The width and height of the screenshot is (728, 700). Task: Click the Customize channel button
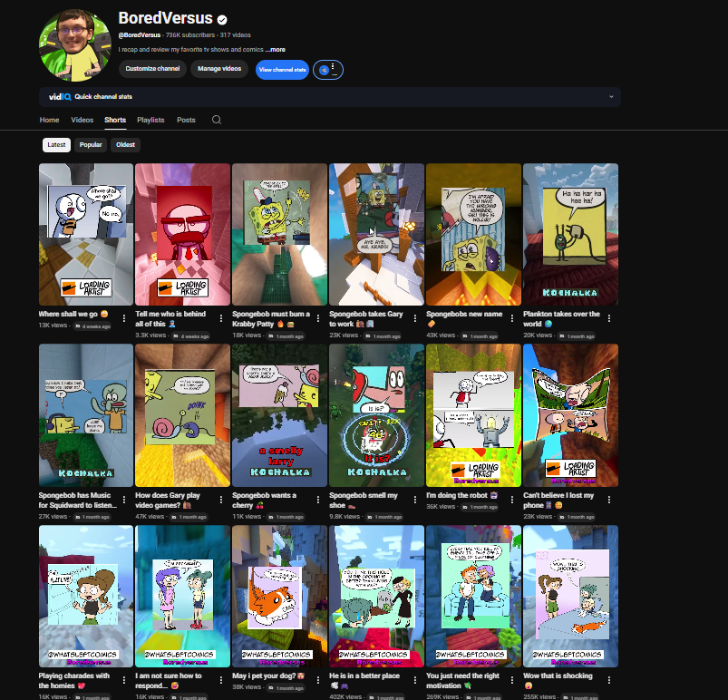(x=152, y=69)
